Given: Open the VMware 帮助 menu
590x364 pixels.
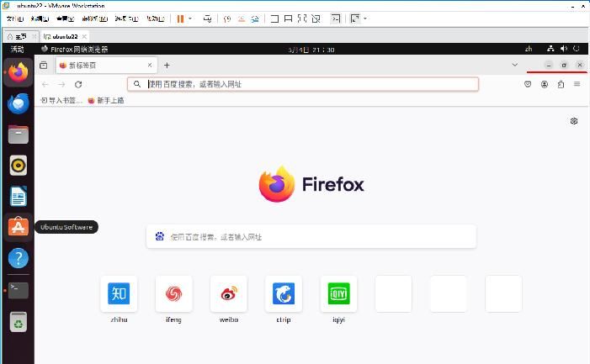Looking at the screenshot, I should pos(156,18).
